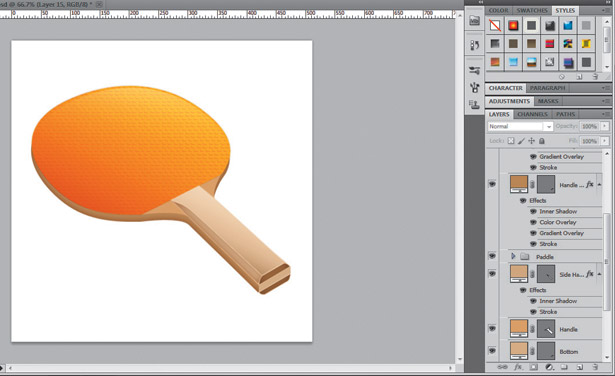
Task: Apply the red-yellow glowing style swatch
Action: click(513, 25)
